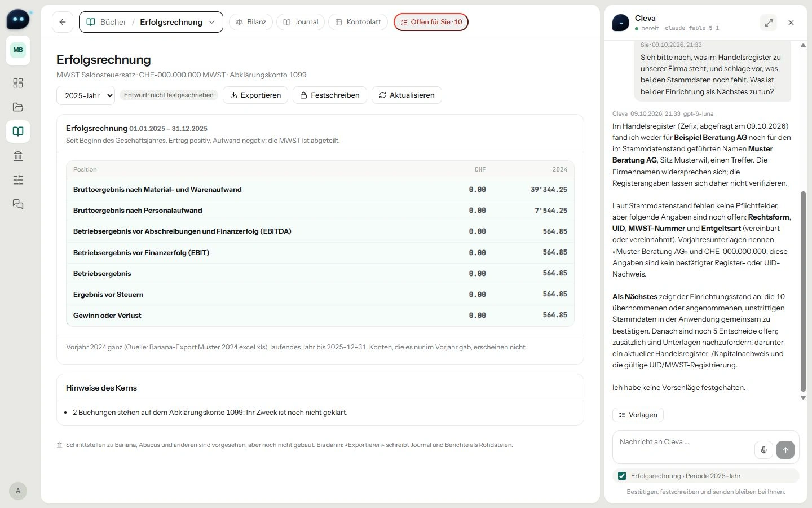The width and height of the screenshot is (812, 508).
Task: Send message with the arrow-up button
Action: point(785,450)
